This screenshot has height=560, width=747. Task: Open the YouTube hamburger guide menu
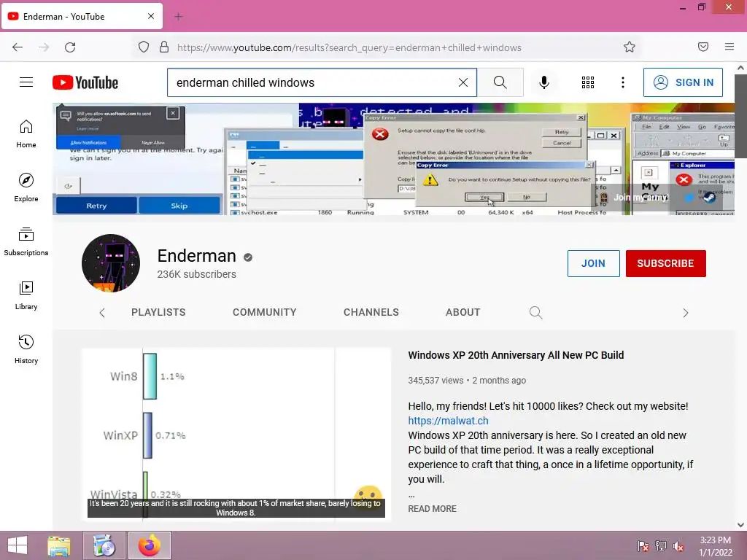coord(26,82)
